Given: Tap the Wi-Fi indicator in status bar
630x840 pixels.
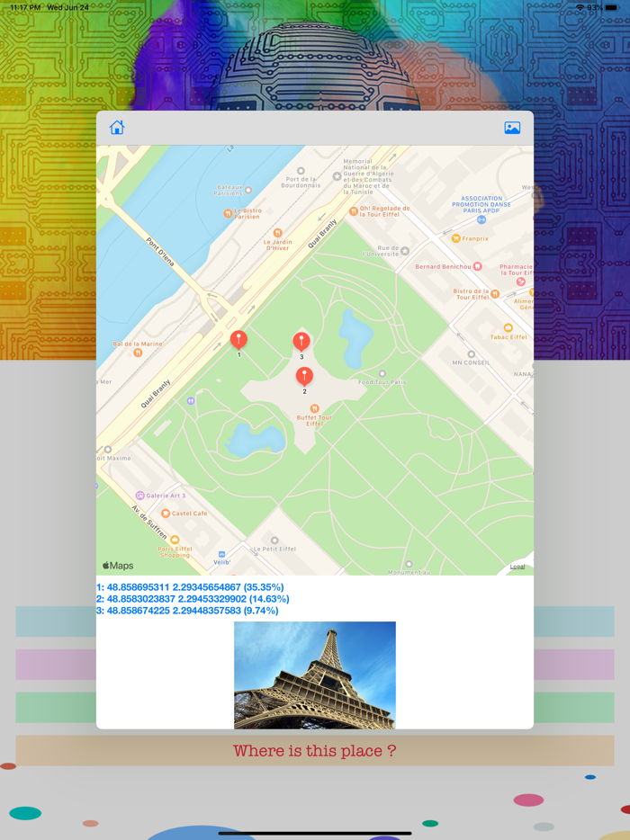Looking at the screenshot, I should [580, 7].
